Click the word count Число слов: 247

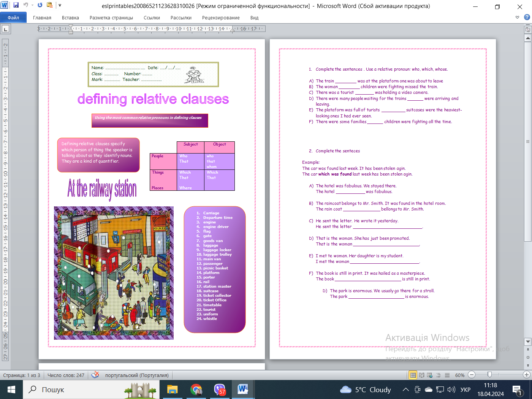[66, 375]
